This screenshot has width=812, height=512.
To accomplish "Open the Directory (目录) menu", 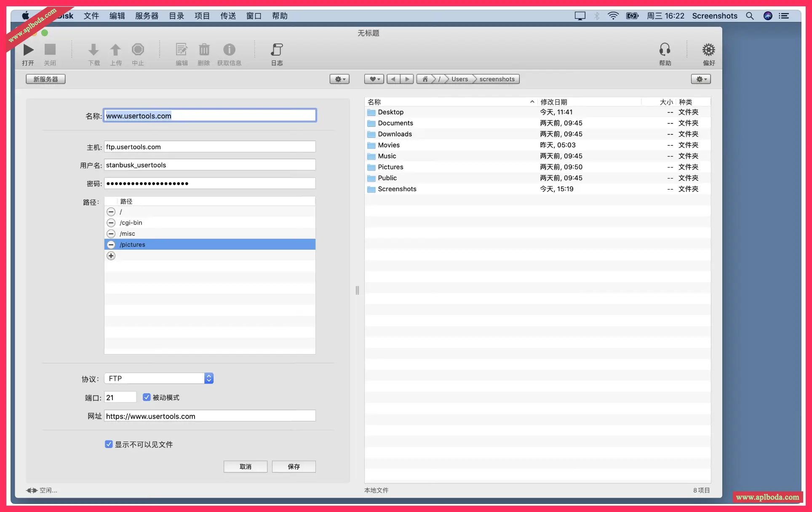I will click(x=176, y=16).
